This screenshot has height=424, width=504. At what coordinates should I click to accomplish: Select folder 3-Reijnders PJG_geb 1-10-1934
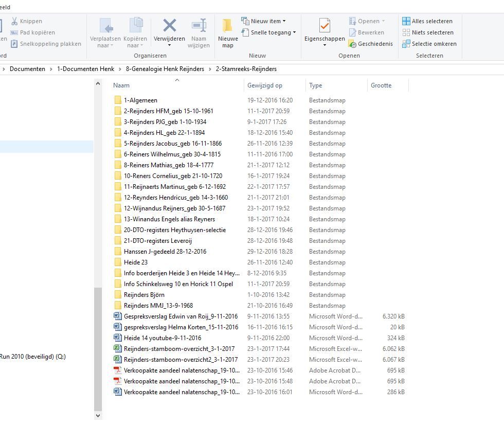(x=165, y=122)
